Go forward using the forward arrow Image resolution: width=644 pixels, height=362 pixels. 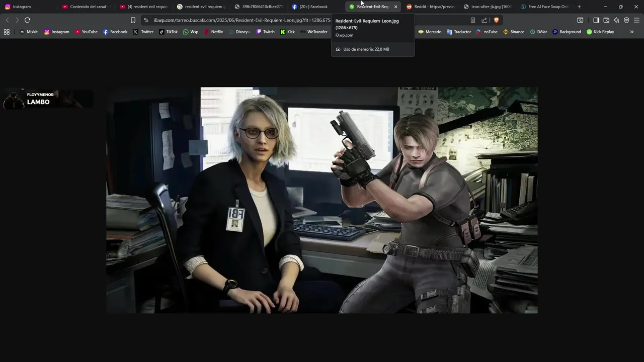[17, 20]
